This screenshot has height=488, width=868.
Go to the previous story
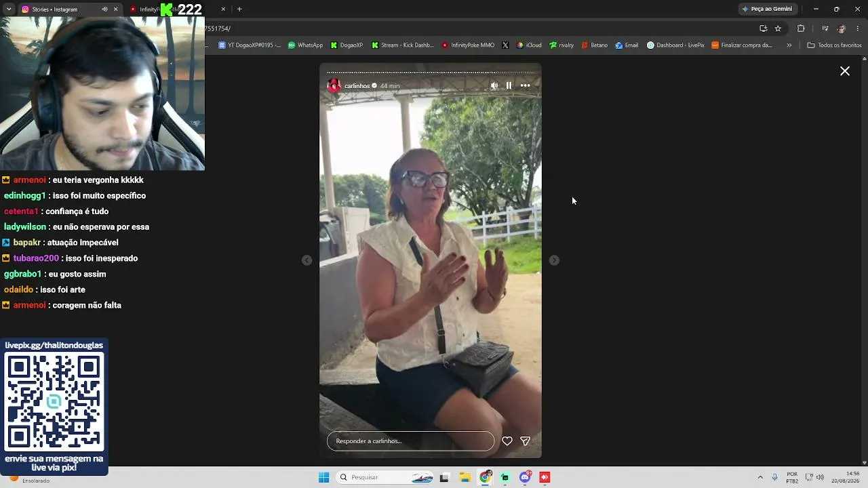coord(307,260)
